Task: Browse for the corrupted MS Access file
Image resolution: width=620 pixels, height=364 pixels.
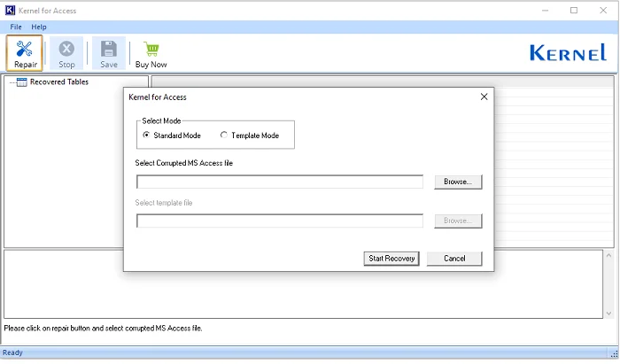Action: [458, 182]
